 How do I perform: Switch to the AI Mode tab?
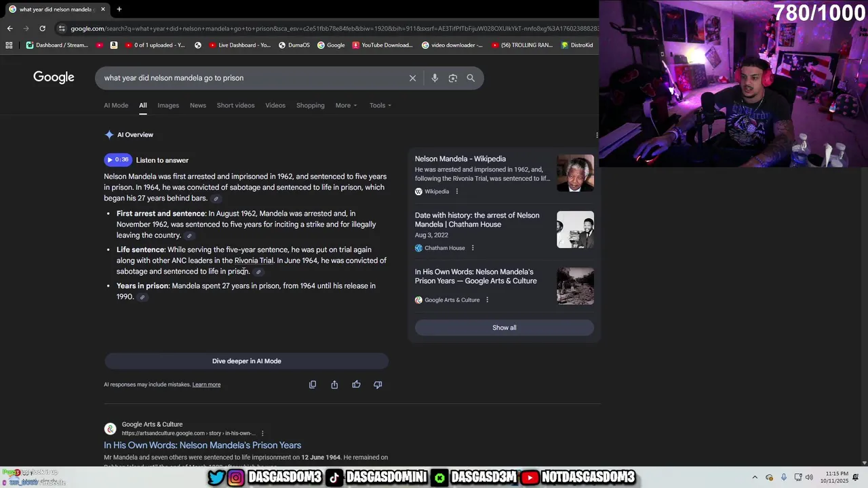pyautogui.click(x=116, y=105)
